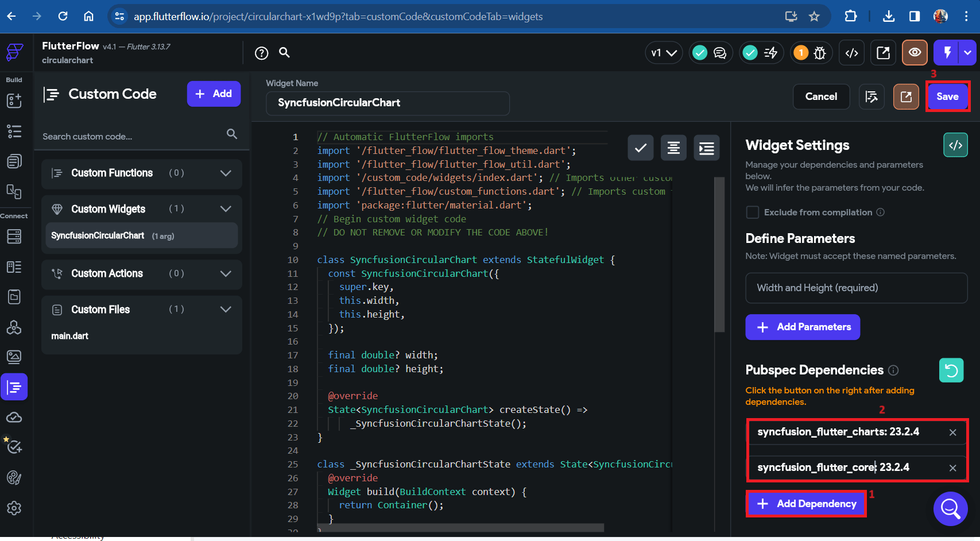Focus the Widget Name input field
The height and width of the screenshot is (541, 980).
[x=388, y=103]
